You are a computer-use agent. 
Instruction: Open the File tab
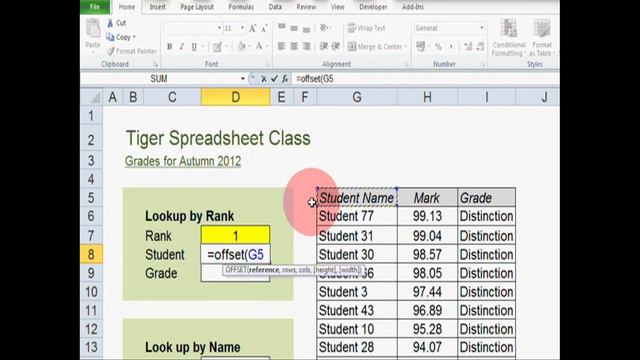coord(95,7)
